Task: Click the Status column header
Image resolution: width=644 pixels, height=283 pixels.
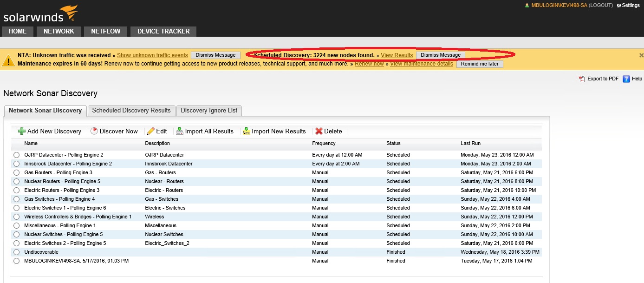Action: point(393,144)
